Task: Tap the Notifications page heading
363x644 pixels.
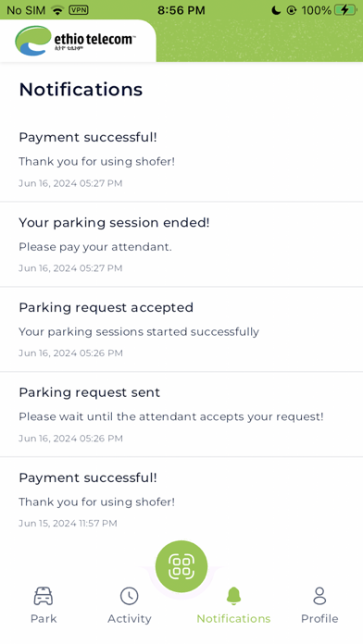Action: pyautogui.click(x=81, y=89)
